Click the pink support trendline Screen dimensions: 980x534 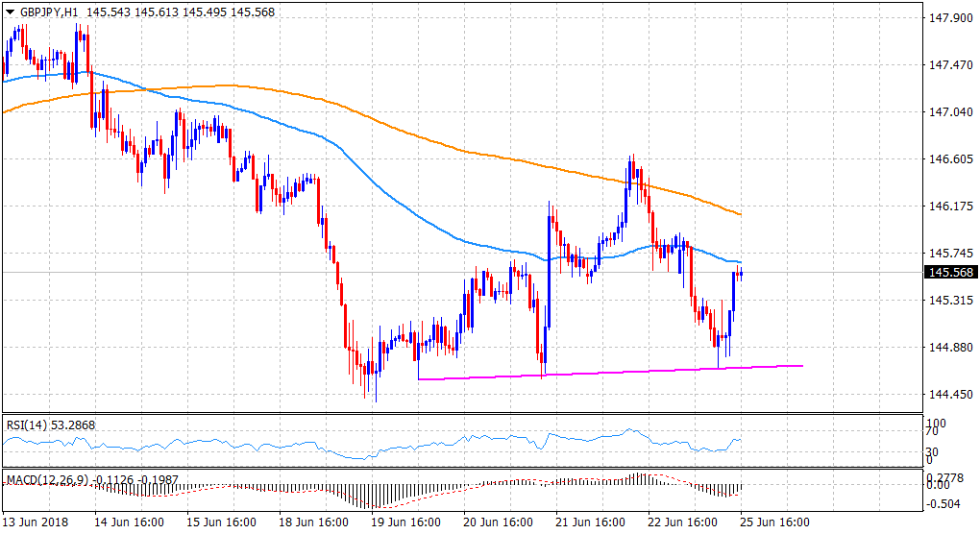tap(615, 371)
